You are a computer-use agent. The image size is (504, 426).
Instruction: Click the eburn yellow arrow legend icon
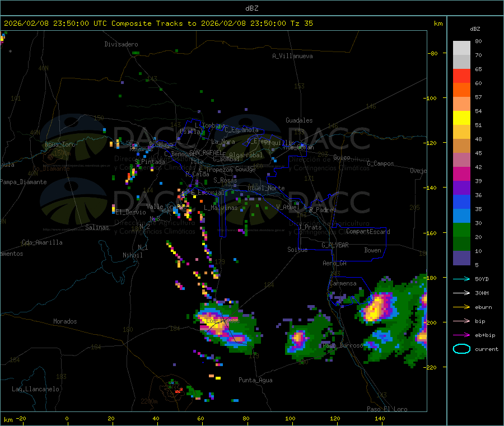(461, 307)
